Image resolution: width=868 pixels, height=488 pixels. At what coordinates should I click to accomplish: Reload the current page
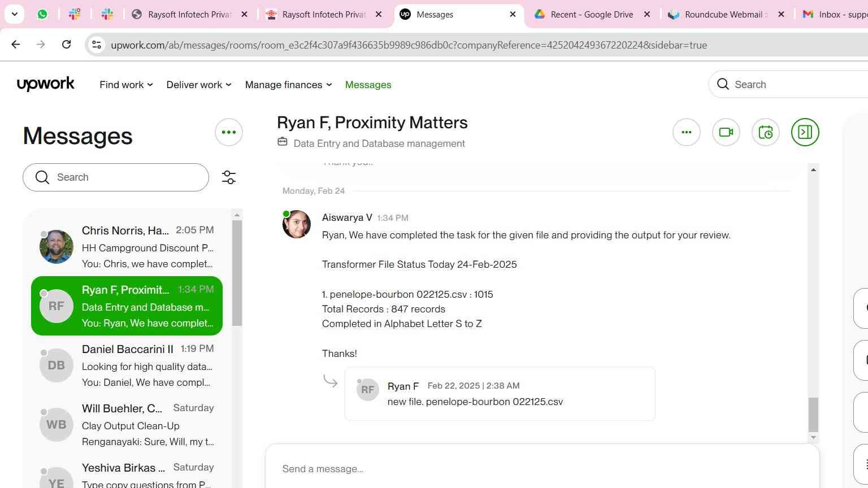point(66,45)
